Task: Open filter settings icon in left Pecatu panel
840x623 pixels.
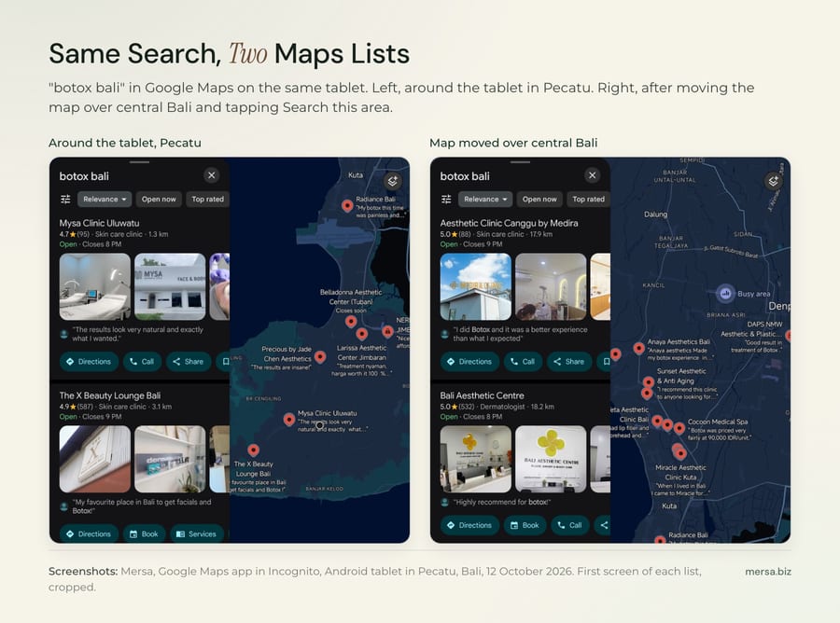Action: (65, 199)
